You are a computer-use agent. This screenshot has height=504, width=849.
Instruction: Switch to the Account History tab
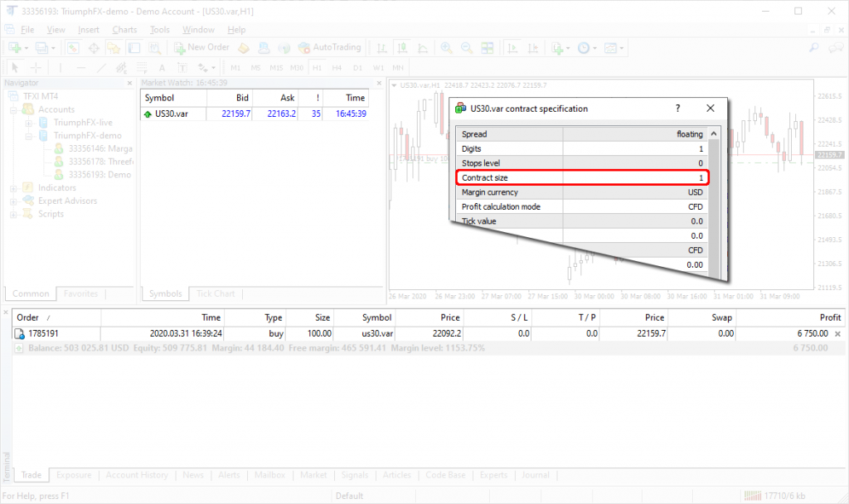tap(137, 475)
